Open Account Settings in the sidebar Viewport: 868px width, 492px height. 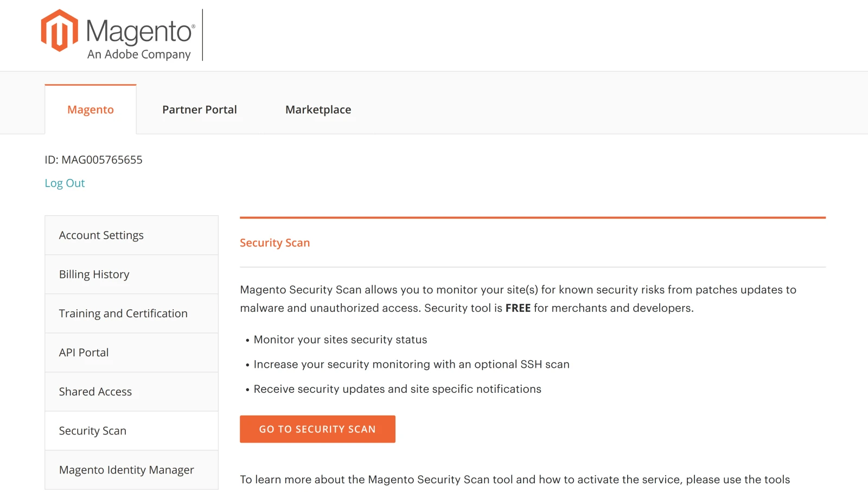point(101,235)
